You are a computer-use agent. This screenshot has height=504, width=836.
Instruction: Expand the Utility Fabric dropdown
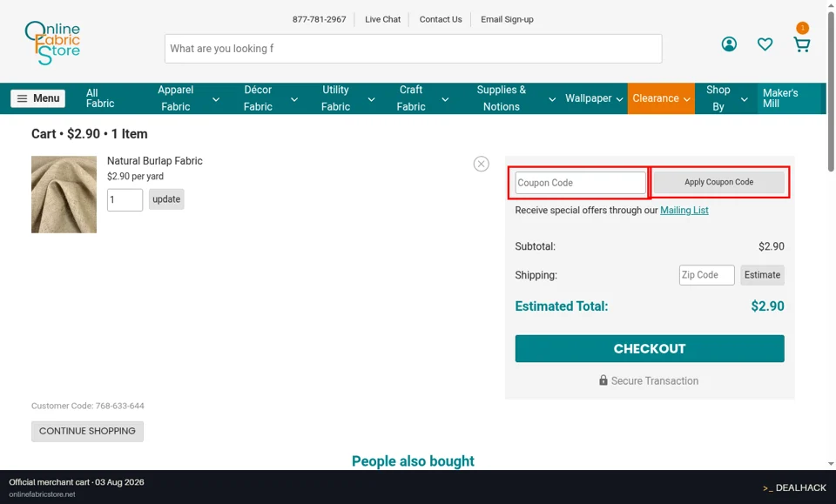(x=371, y=99)
